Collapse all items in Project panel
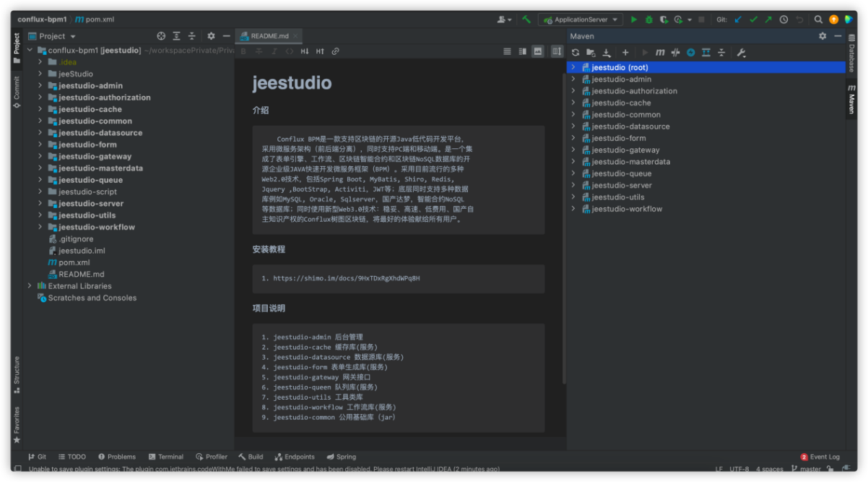This screenshot has width=868, height=482. point(191,36)
